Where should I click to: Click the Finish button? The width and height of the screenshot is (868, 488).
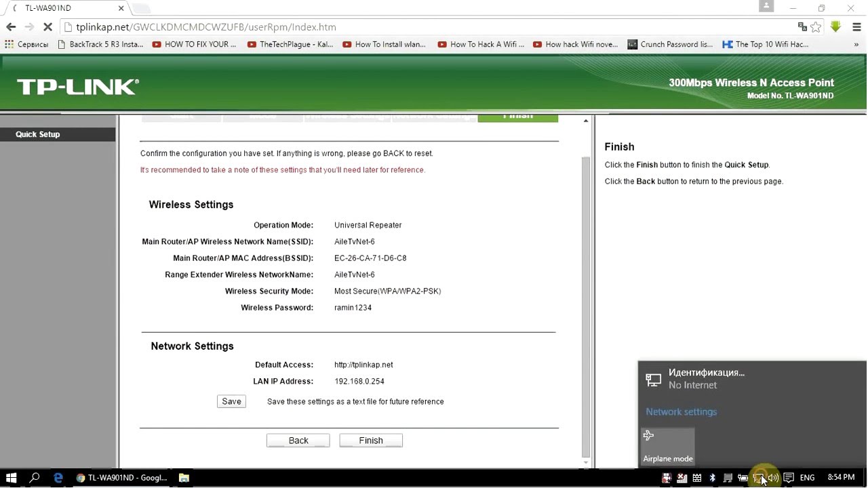coord(371,441)
